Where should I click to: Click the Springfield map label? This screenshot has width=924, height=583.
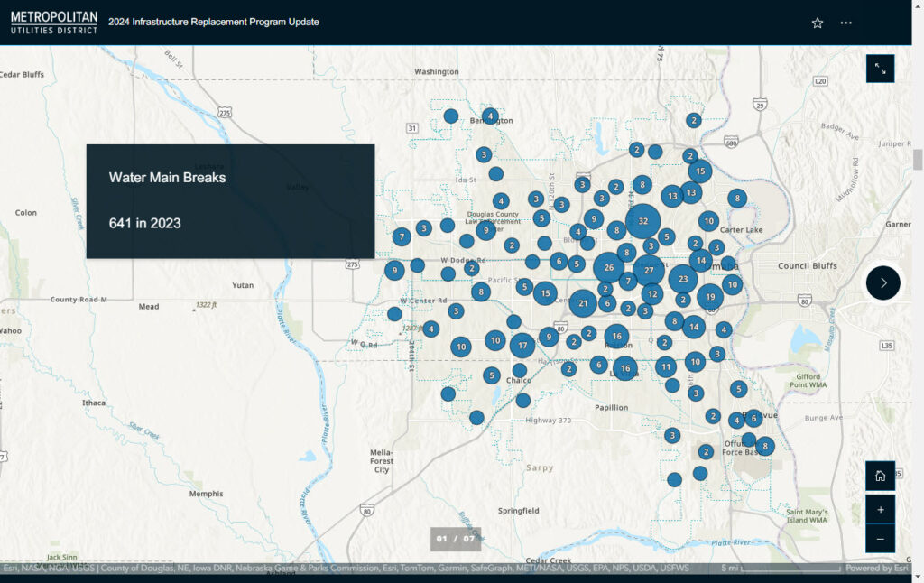pos(518,511)
